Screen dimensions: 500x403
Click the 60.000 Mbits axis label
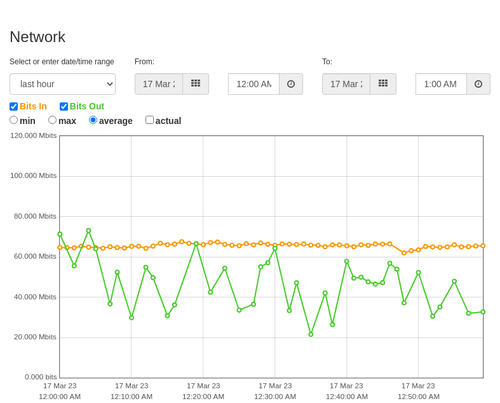(x=35, y=256)
